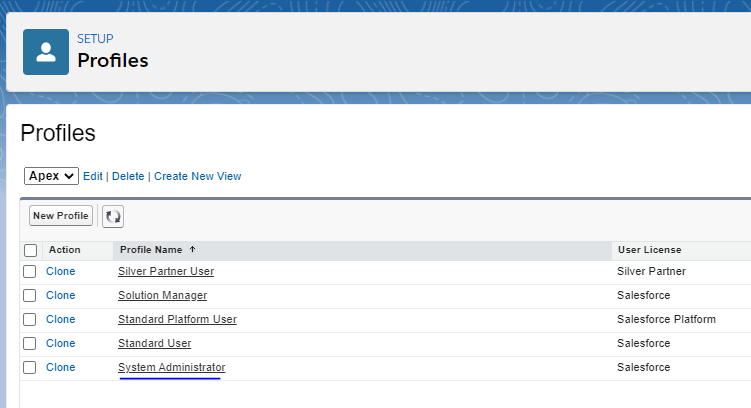Click the Edit view link
Viewport: 751px width, 408px height.
(x=93, y=176)
